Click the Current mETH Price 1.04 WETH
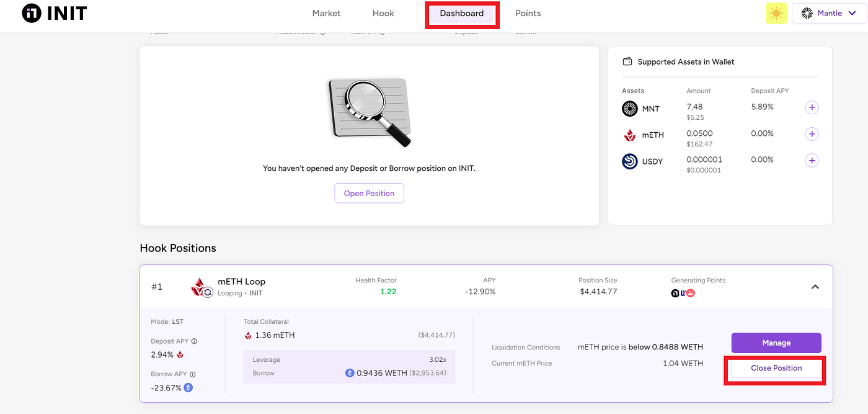Screen dimensions: 868x414 pyautogui.click(x=683, y=363)
